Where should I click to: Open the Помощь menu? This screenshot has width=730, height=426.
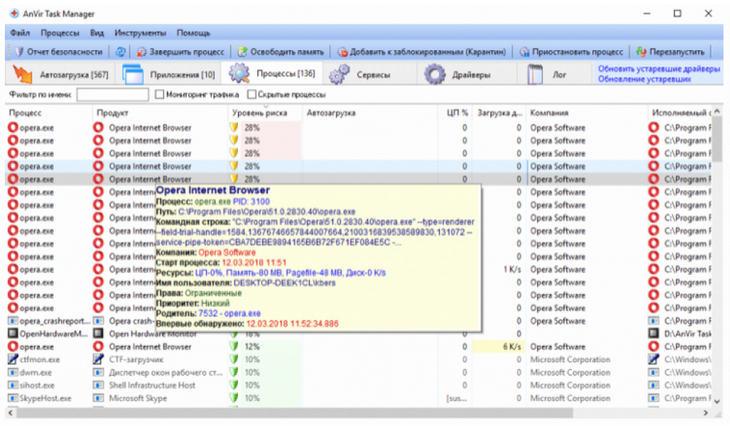pyautogui.click(x=193, y=33)
